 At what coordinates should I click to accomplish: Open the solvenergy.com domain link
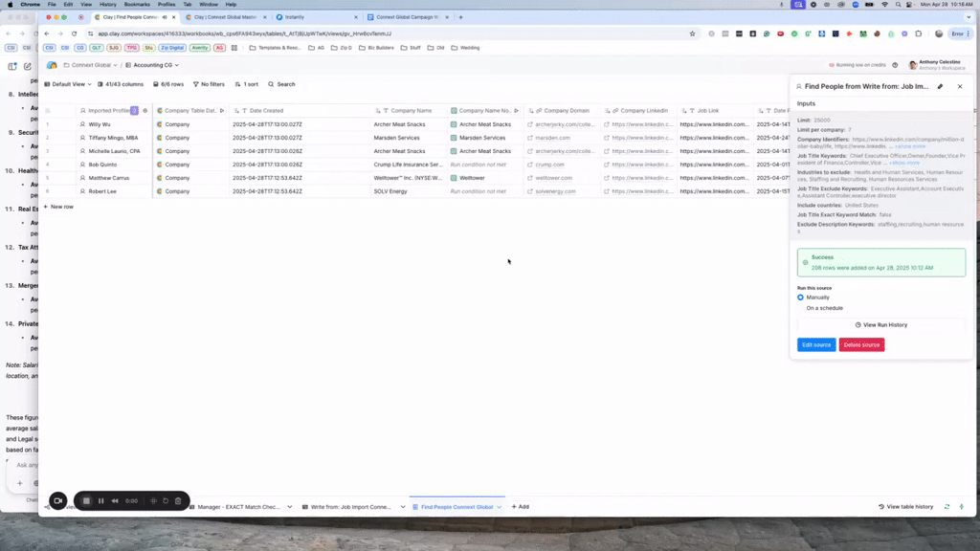click(555, 191)
